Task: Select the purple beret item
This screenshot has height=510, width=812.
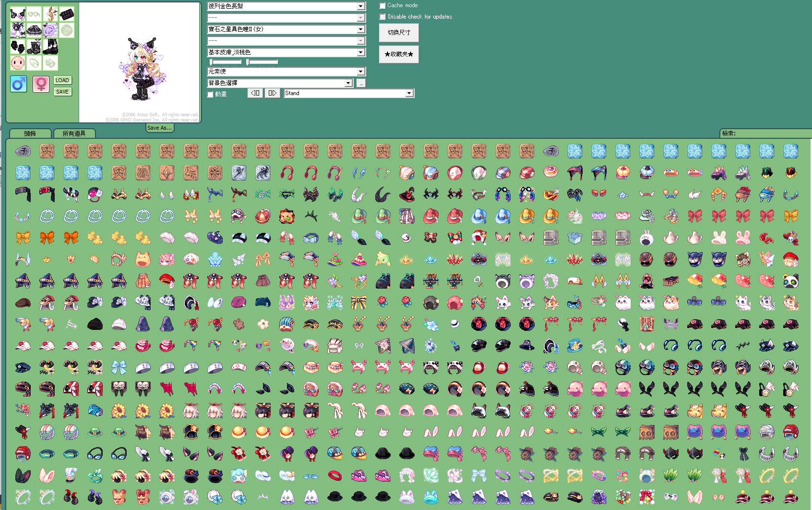Action: (x=239, y=303)
